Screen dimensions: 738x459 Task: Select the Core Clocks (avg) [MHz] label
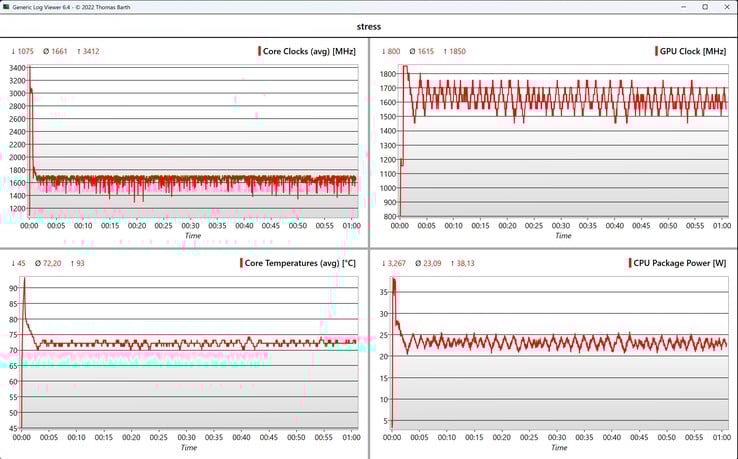tap(310, 51)
